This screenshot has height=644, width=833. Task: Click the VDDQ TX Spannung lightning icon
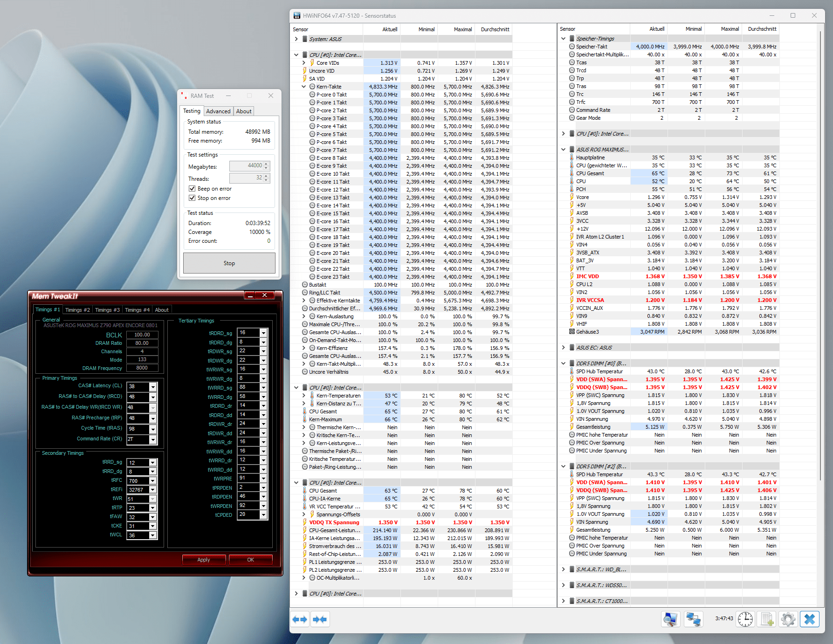305,522
